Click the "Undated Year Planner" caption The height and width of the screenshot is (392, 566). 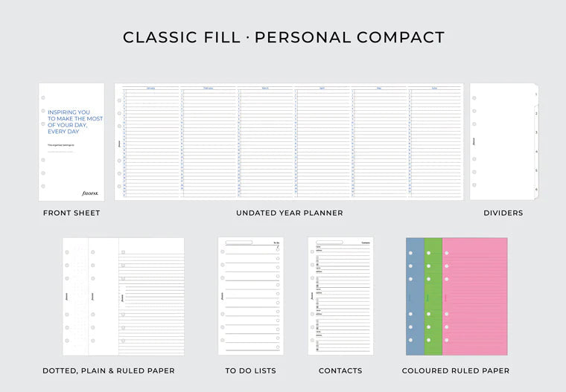(290, 213)
